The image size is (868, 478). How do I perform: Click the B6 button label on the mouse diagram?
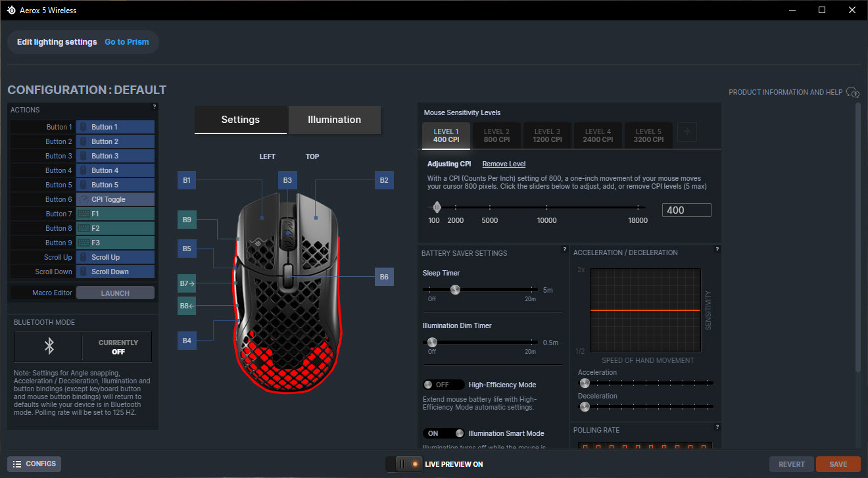[384, 277]
